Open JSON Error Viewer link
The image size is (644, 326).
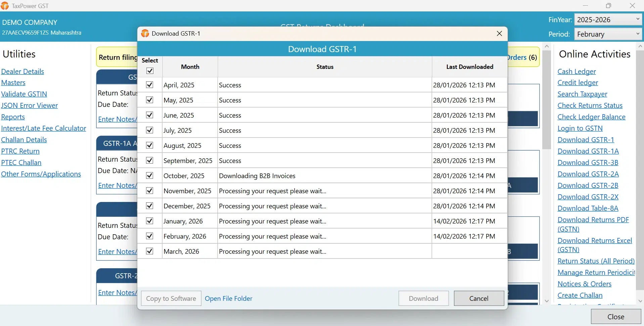(x=30, y=106)
